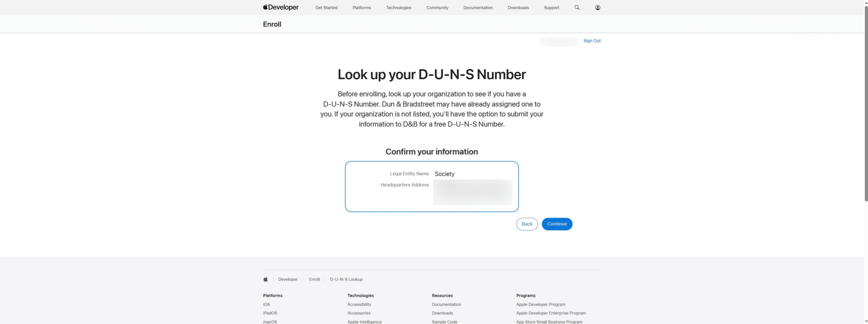Click the Headquarters Address label
This screenshot has height=324, width=868.
404,185
